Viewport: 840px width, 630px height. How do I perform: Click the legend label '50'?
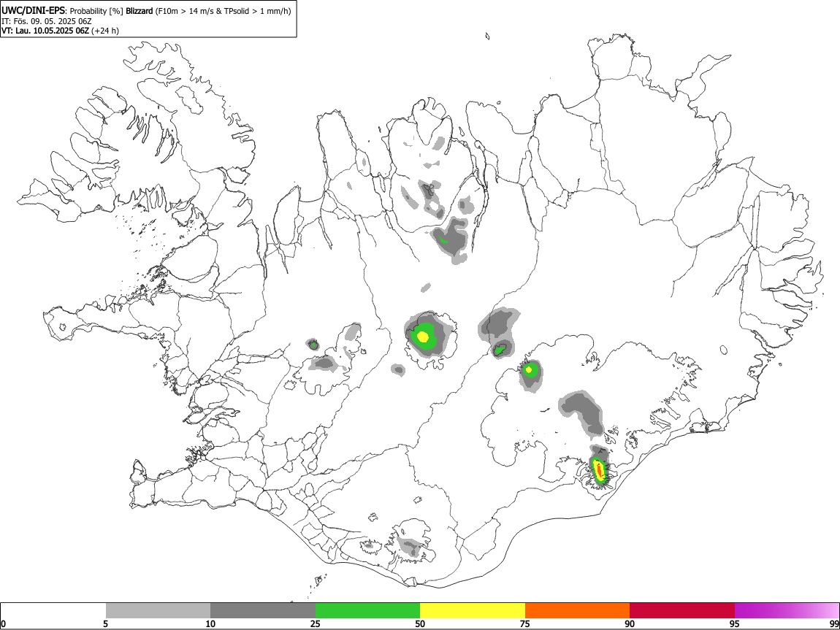(420, 623)
